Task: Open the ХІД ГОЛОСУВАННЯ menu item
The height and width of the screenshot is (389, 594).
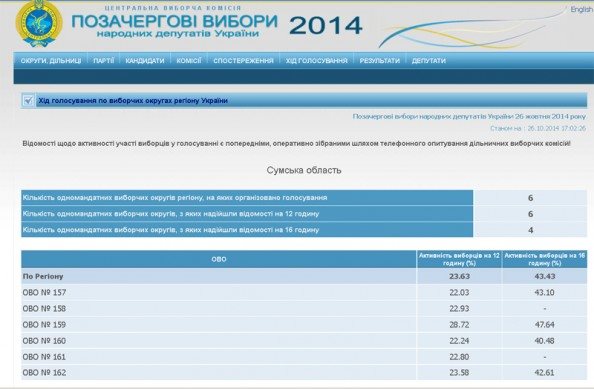Action: 316,61
